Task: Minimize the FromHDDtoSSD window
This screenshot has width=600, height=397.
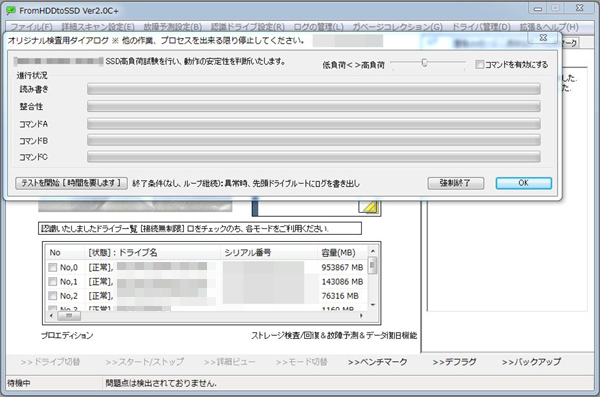Action: click(x=538, y=8)
